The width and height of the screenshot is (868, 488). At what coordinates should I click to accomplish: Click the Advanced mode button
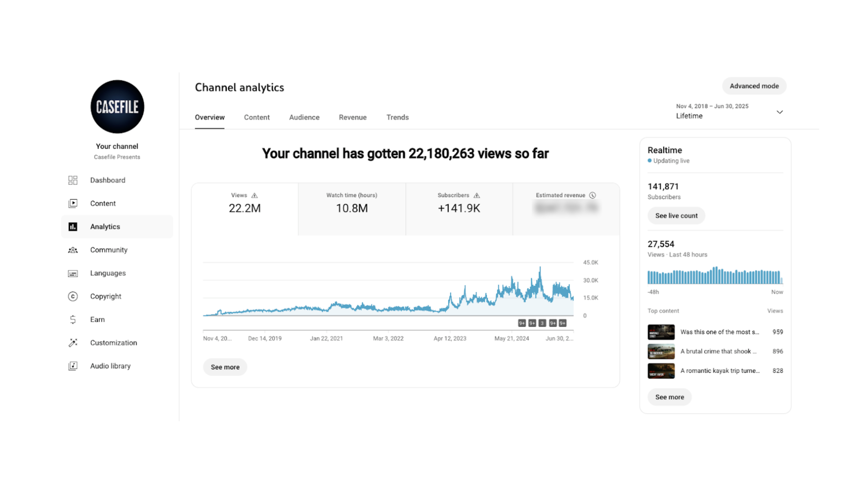(754, 86)
